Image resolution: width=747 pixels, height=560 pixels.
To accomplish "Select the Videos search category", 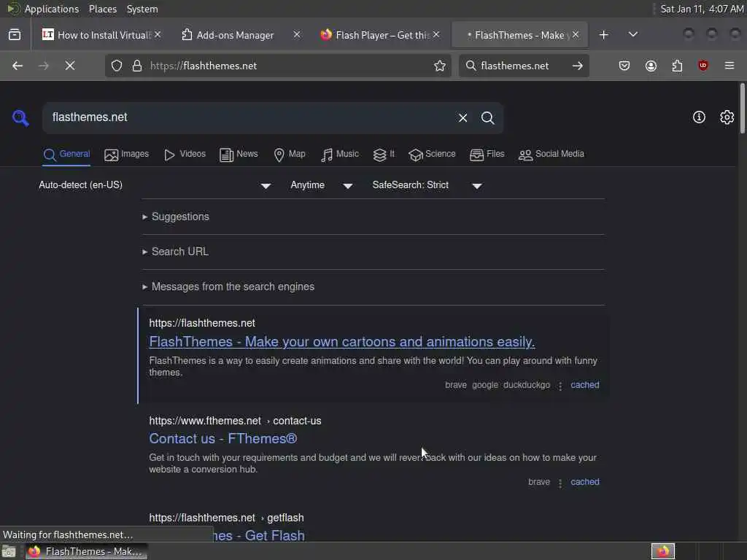I will 185,155.
